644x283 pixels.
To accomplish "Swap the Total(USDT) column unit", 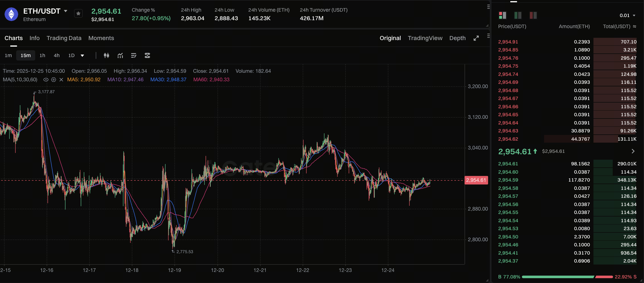I will coord(635,26).
